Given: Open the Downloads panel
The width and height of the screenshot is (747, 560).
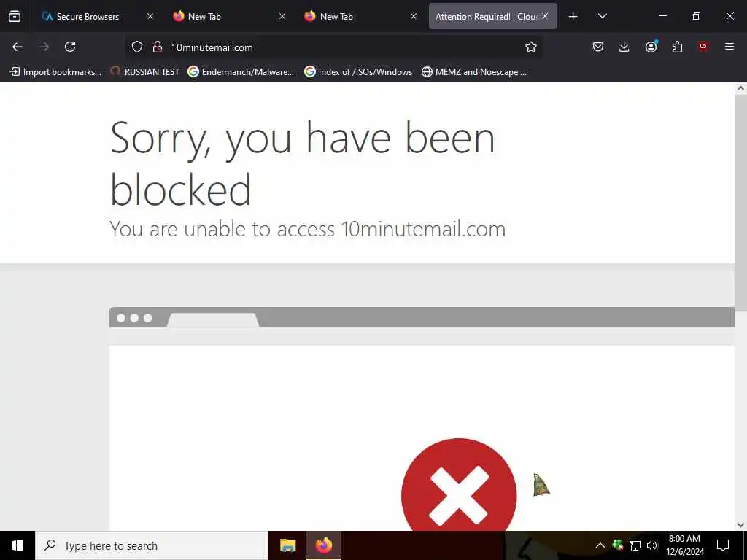Looking at the screenshot, I should tap(624, 47).
